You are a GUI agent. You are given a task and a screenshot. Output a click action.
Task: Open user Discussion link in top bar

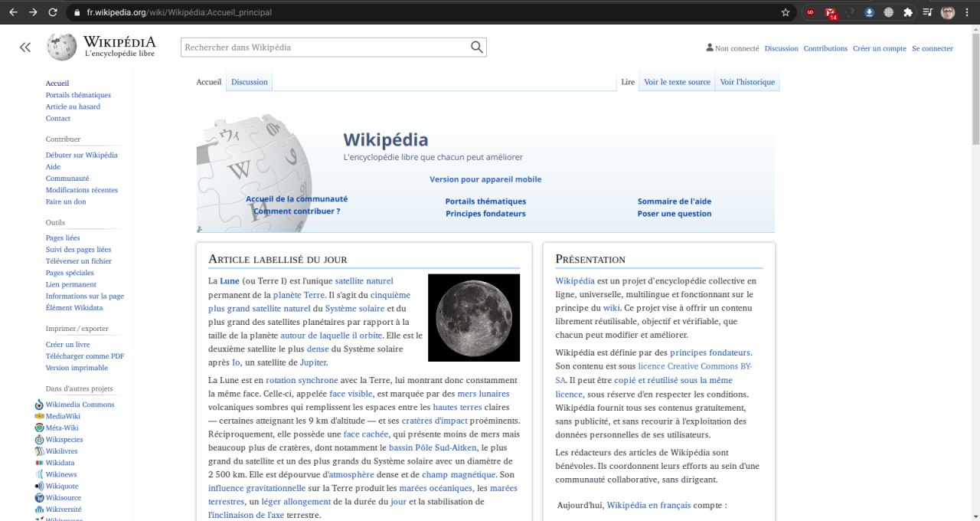[x=781, y=48]
